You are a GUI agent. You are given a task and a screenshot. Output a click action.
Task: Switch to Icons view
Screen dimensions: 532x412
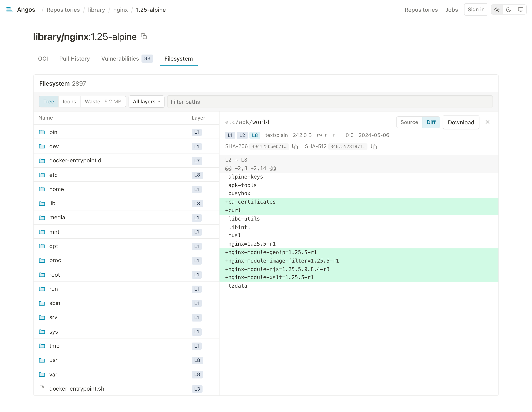tap(69, 101)
